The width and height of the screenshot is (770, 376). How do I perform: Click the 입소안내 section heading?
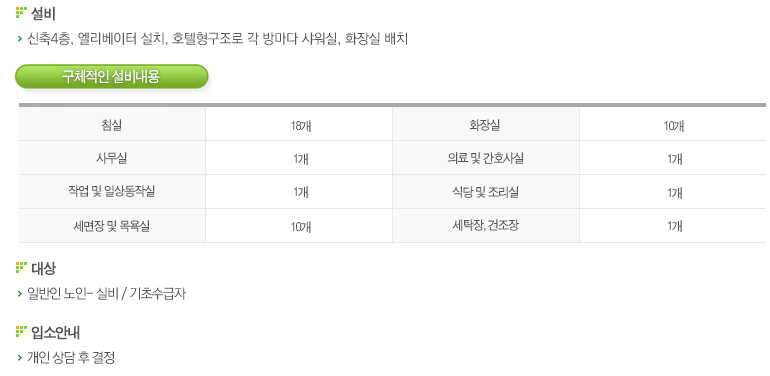click(x=55, y=332)
